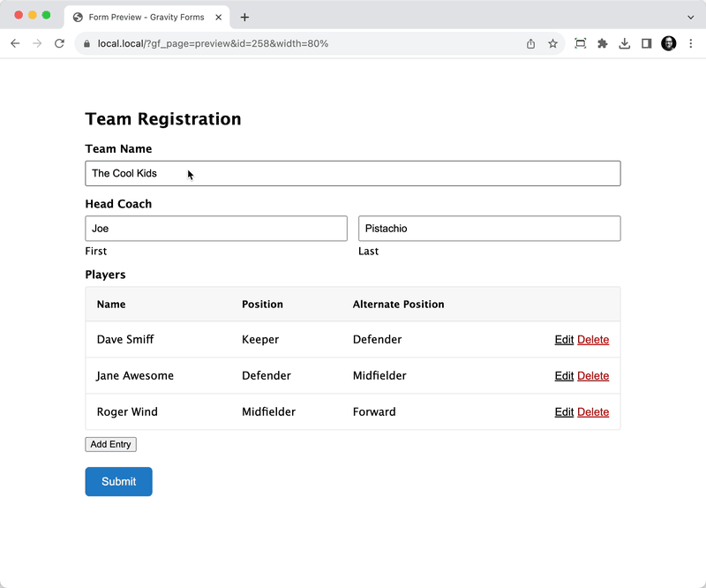Submit the Team Registration form
The width and height of the screenshot is (706, 588).
119,482
